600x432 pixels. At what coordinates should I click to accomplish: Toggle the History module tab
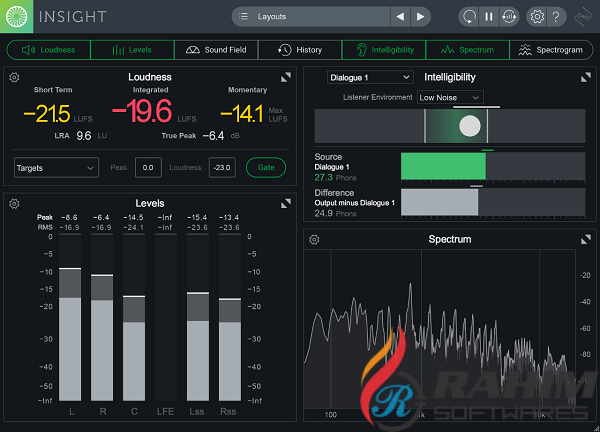300,50
